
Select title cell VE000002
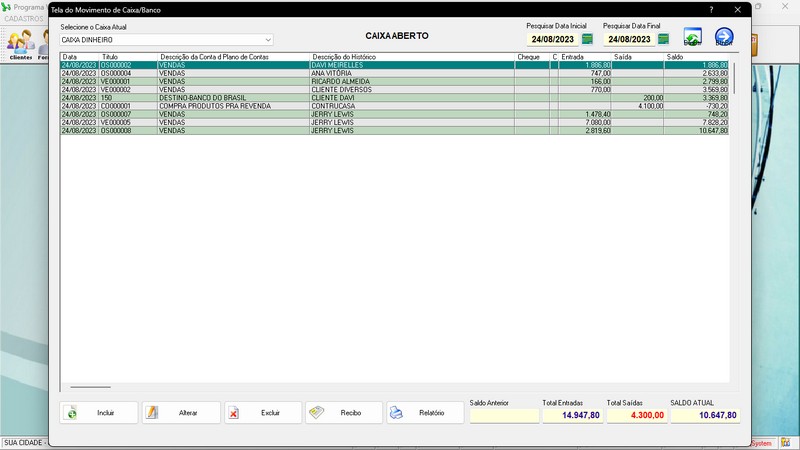click(x=128, y=90)
